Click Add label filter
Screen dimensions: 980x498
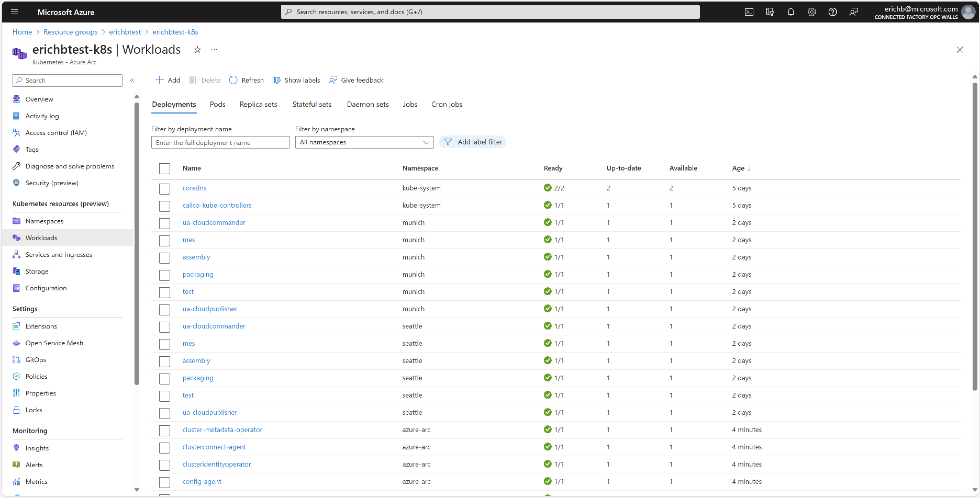[473, 142]
